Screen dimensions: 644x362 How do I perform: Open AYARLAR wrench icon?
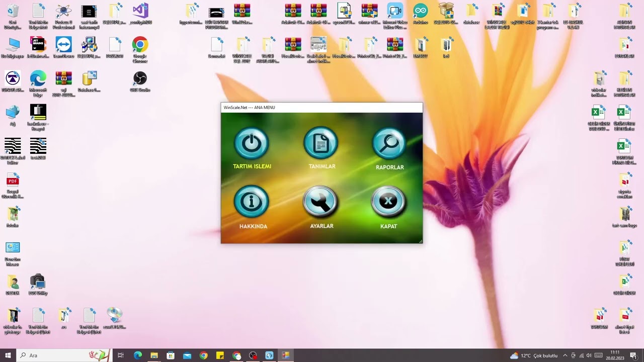coord(321,202)
